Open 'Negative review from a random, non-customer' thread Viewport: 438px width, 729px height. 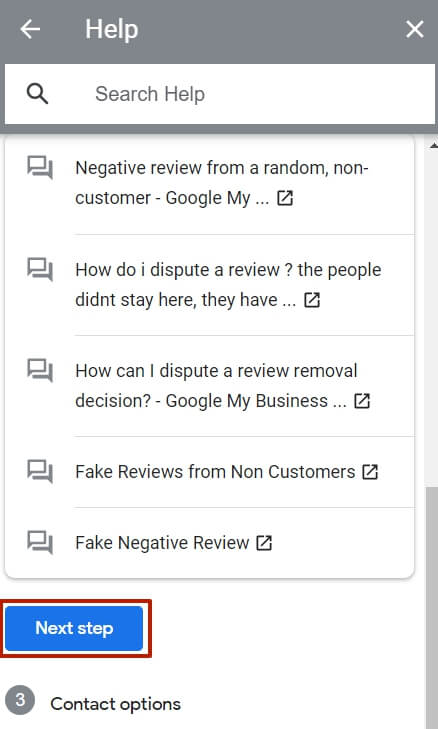point(222,183)
